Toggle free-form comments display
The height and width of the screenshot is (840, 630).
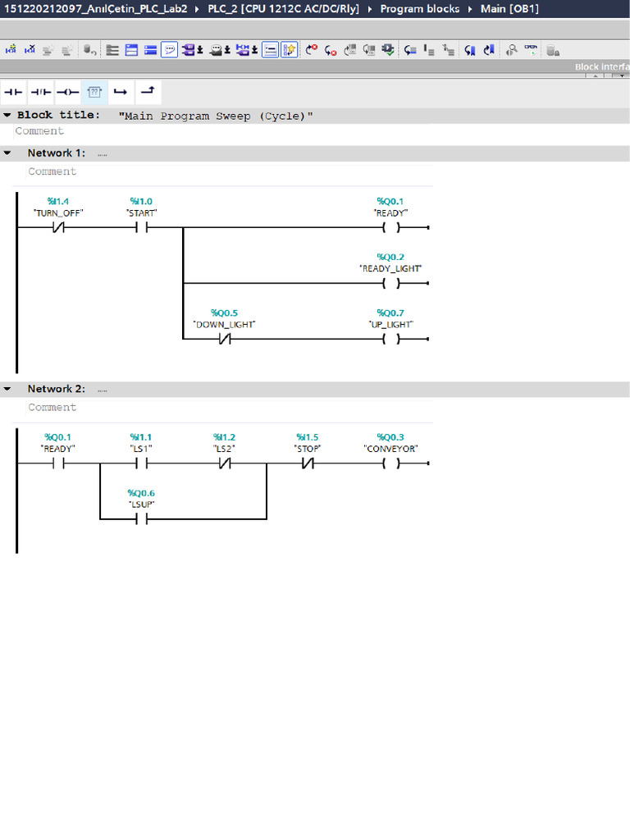pyautogui.click(x=169, y=50)
